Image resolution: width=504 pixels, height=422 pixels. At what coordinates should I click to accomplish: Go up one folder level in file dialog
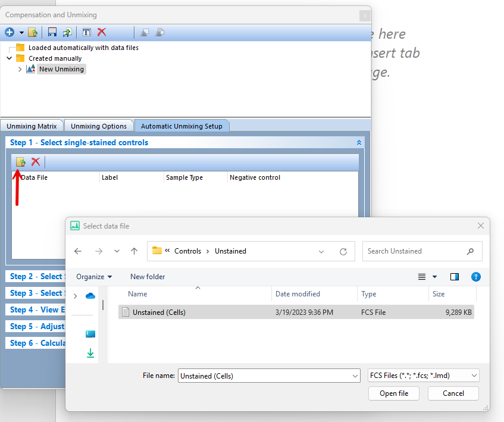[x=134, y=251]
